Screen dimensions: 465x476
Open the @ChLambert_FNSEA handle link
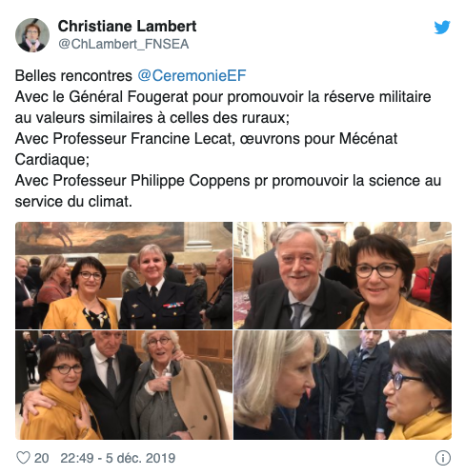[123, 44]
